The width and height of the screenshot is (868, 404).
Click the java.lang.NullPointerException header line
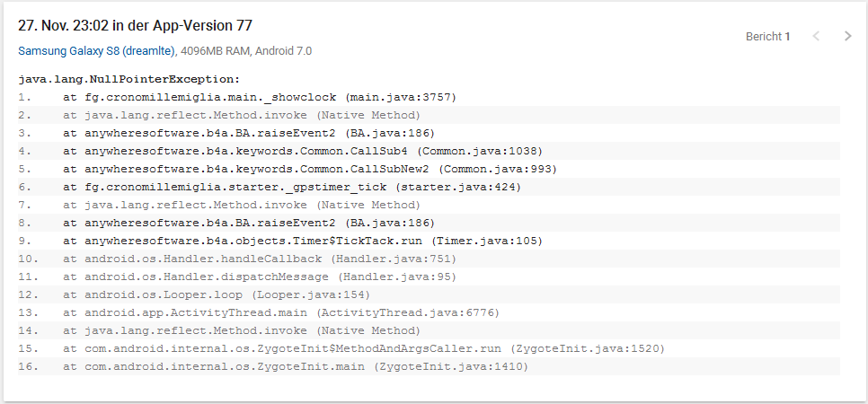point(129,79)
